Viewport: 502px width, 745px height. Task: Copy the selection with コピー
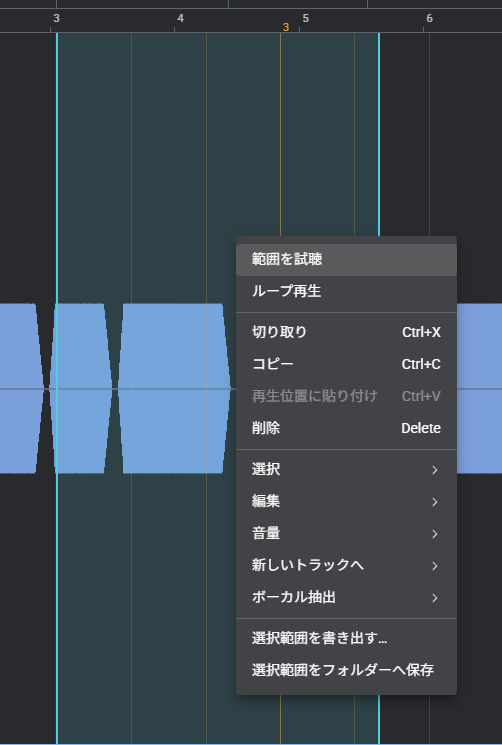coord(346,364)
